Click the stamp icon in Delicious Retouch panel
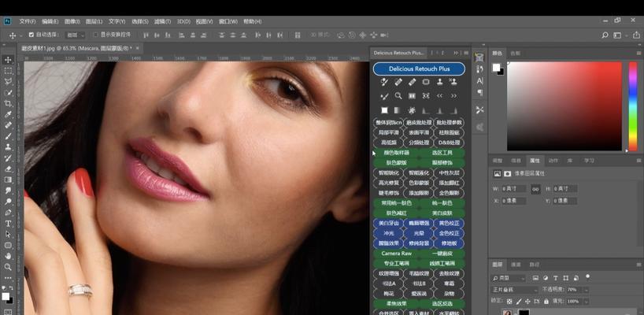This screenshot has width=644, height=315. point(439,82)
